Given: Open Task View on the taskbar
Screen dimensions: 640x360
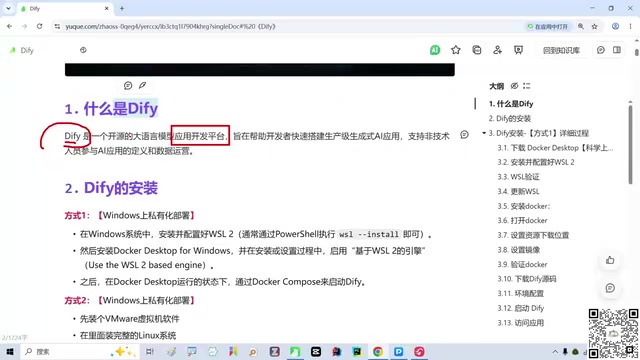Looking at the screenshot, I should point(150,351).
